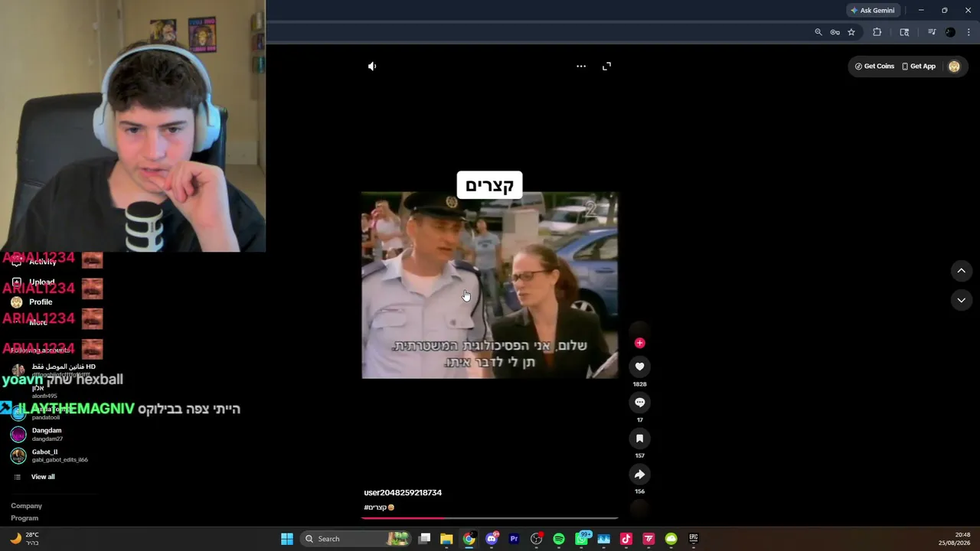Click the Ask Gemini button
The image size is (980, 551).
click(x=872, y=11)
